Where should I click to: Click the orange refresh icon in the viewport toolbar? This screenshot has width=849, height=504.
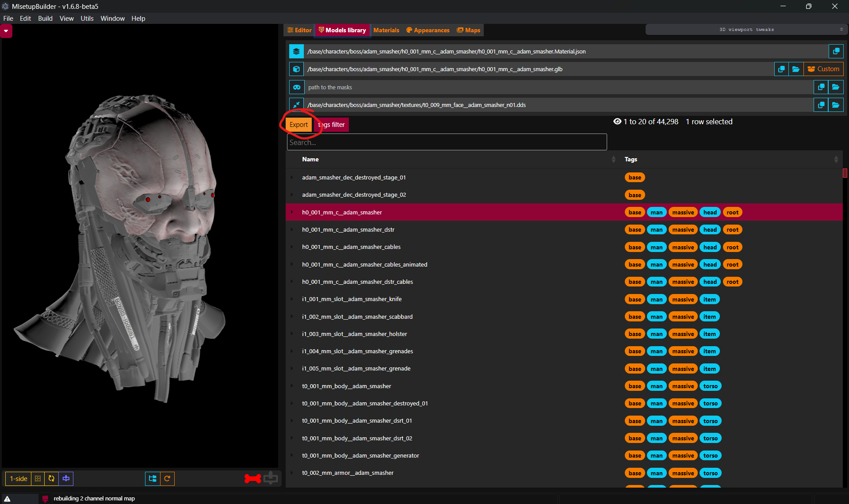(168, 478)
